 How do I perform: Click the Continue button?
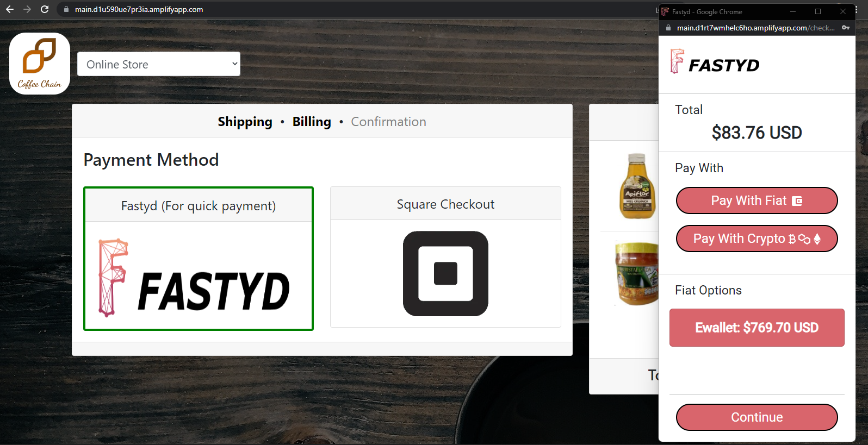757,417
